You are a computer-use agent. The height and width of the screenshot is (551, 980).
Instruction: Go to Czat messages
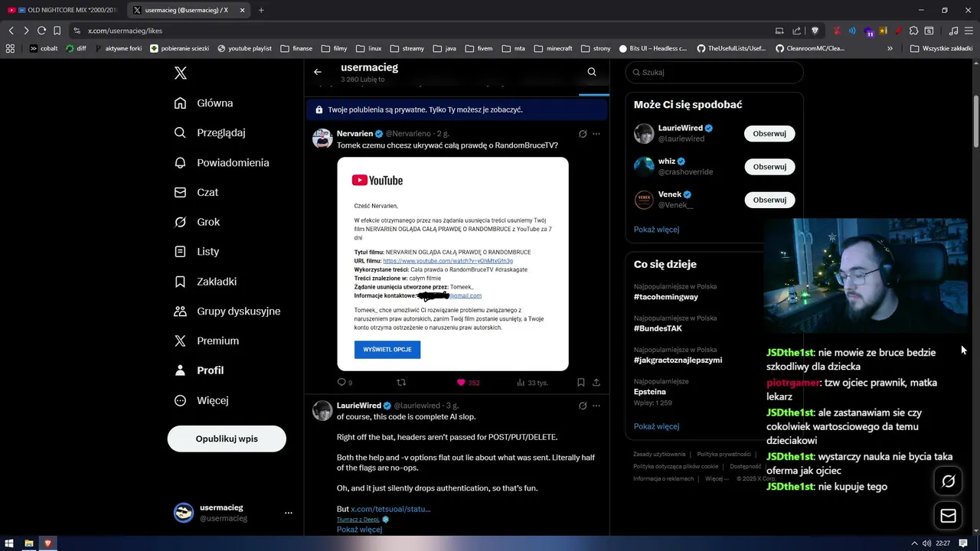[196, 192]
